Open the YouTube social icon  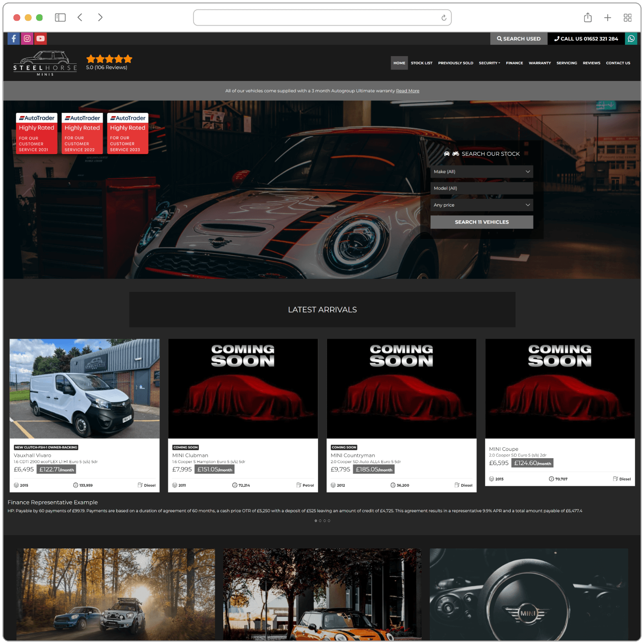(x=41, y=39)
